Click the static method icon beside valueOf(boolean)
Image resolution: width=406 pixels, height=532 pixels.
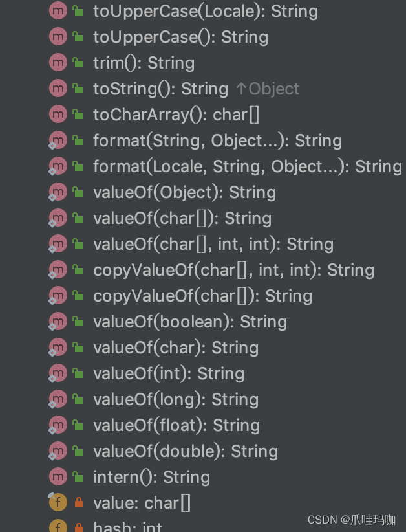click(x=58, y=322)
